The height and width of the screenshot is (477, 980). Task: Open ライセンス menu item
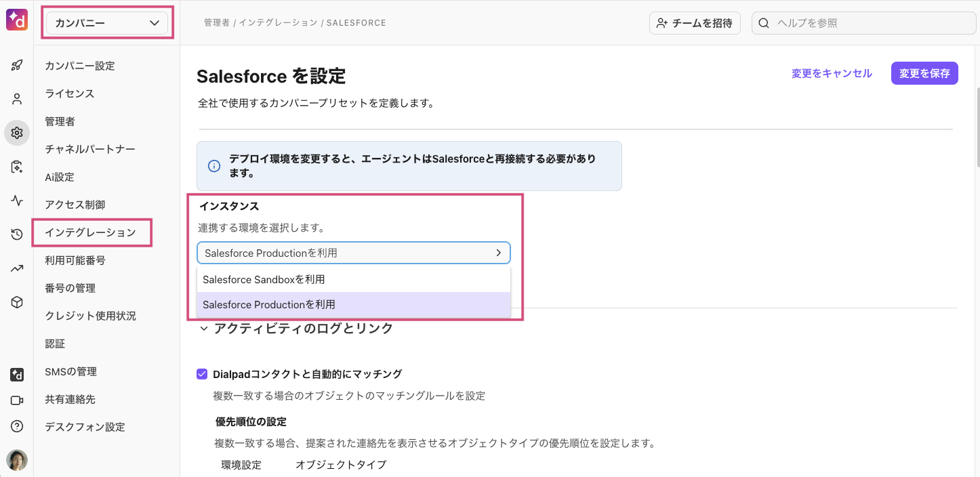coord(69,94)
